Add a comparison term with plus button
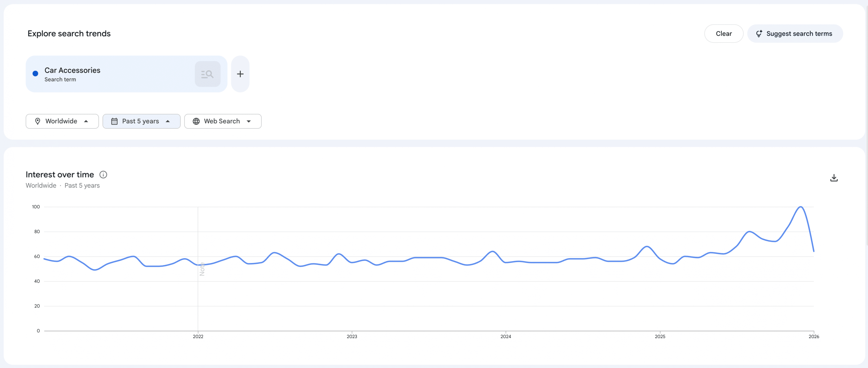This screenshot has width=868, height=368. [240, 74]
